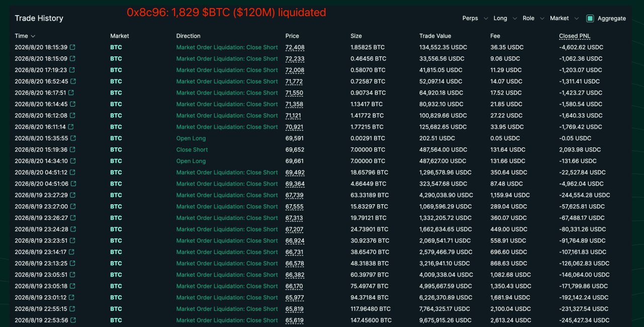Click the Trade Value column header

pyautogui.click(x=435, y=36)
